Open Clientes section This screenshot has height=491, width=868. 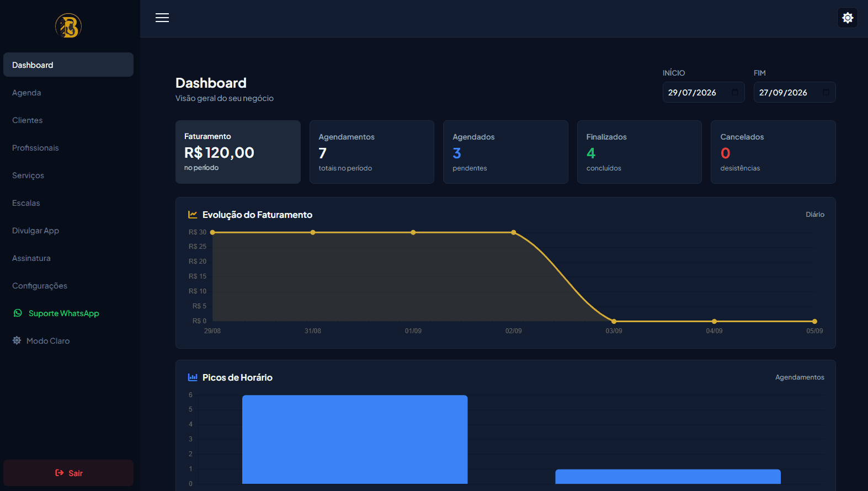click(68, 120)
